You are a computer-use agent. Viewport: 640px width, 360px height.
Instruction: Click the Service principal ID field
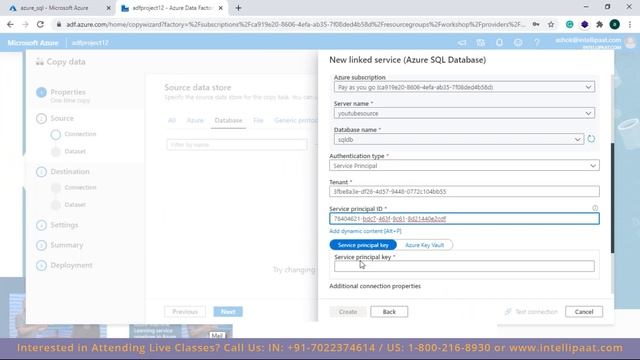click(x=464, y=218)
